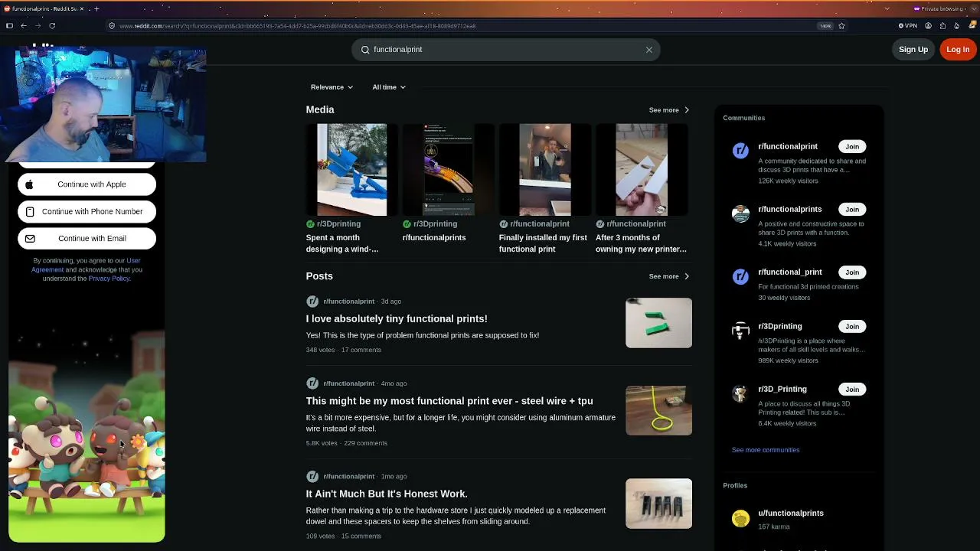Click See more next to Media

(669, 110)
